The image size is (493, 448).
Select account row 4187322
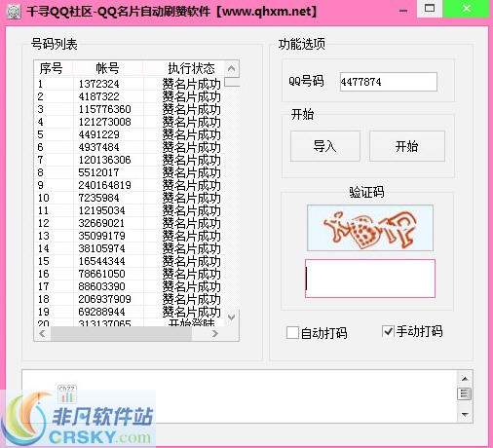coord(130,96)
